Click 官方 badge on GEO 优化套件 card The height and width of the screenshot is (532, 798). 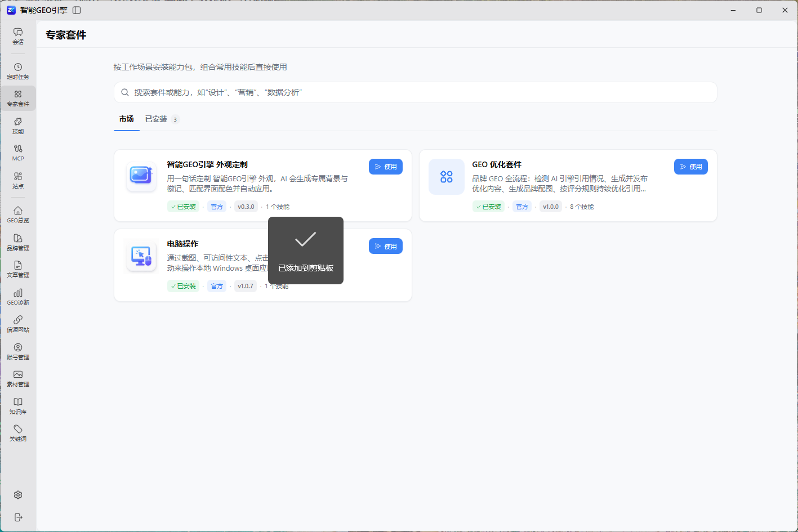tap(522, 207)
